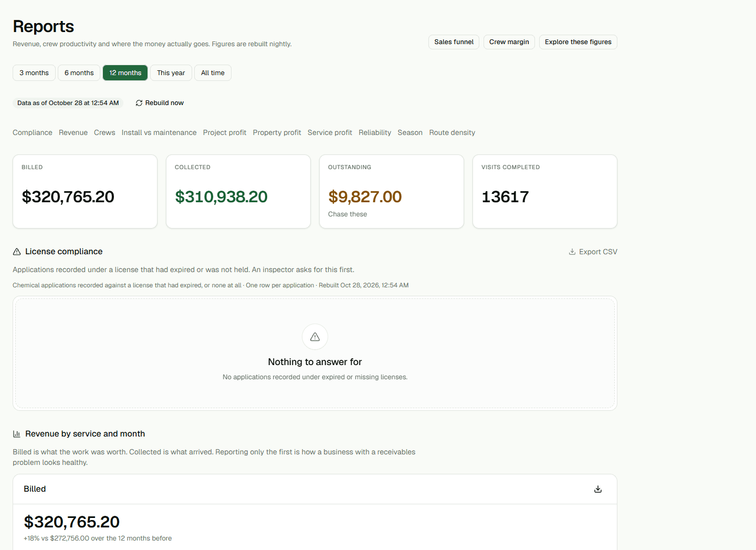Image resolution: width=756 pixels, height=550 pixels.
Task: Click the Export CSV link
Action: 593,252
